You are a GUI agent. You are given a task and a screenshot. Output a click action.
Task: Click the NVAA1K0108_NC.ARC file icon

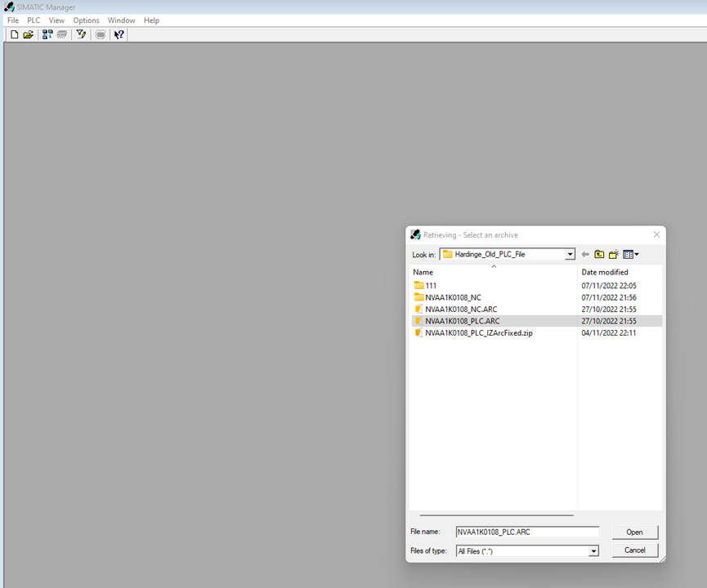click(x=418, y=309)
